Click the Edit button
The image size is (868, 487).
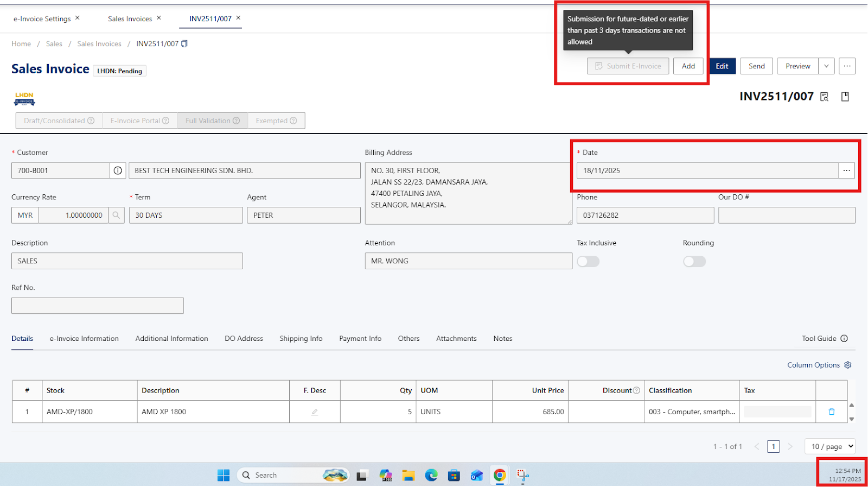tap(722, 66)
